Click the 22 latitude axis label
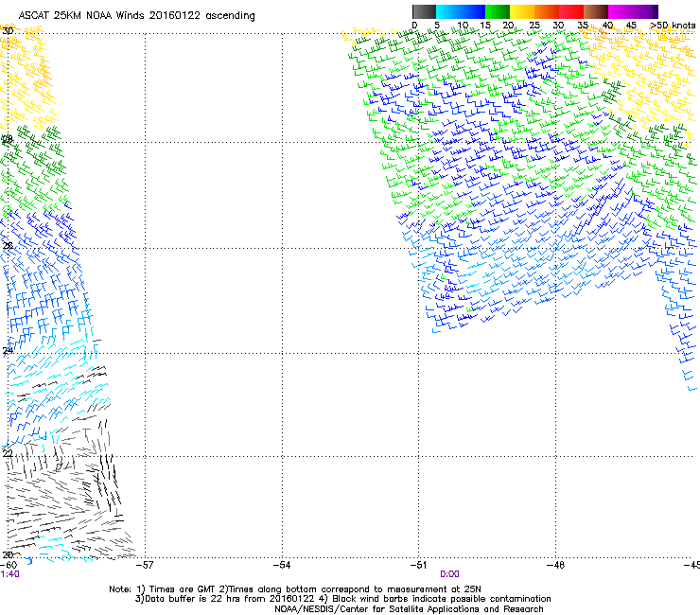This screenshot has height=615, width=700. click(8, 453)
